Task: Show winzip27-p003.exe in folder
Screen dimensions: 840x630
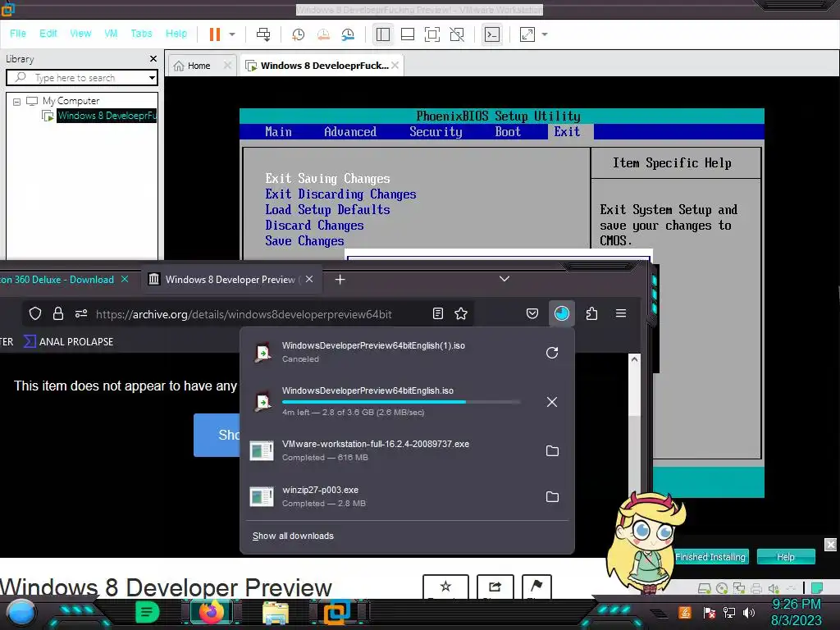Action: [552, 497]
